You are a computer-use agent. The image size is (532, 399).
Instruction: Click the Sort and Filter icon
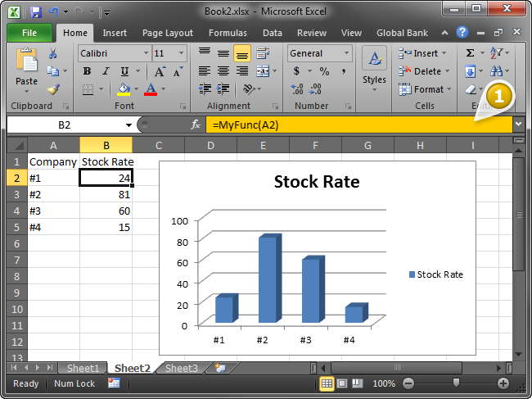click(496, 53)
